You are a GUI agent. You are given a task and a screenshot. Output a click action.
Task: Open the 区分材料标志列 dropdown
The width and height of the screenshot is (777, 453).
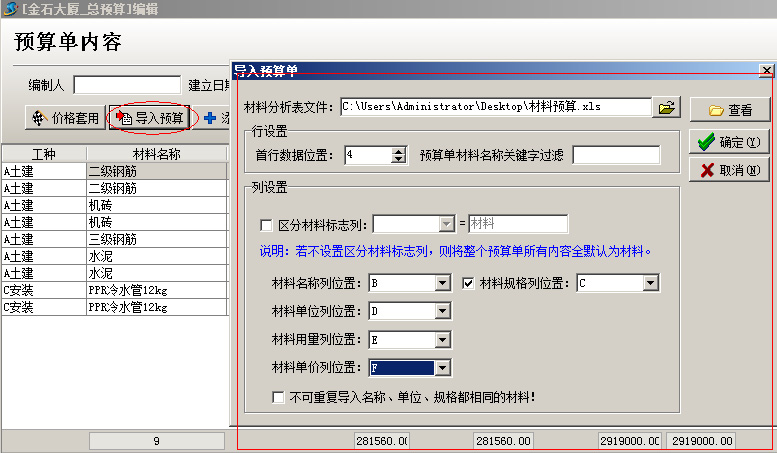(446, 224)
